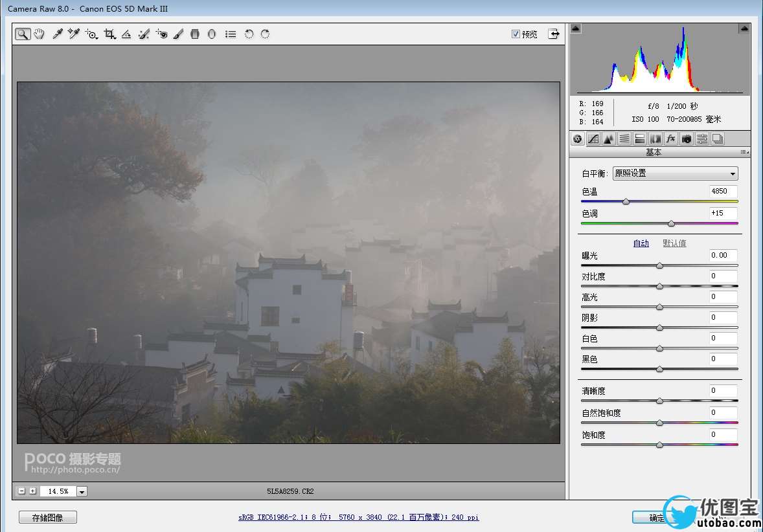Image resolution: width=763 pixels, height=532 pixels.
Task: Open the Presets tab
Action: tap(702, 139)
